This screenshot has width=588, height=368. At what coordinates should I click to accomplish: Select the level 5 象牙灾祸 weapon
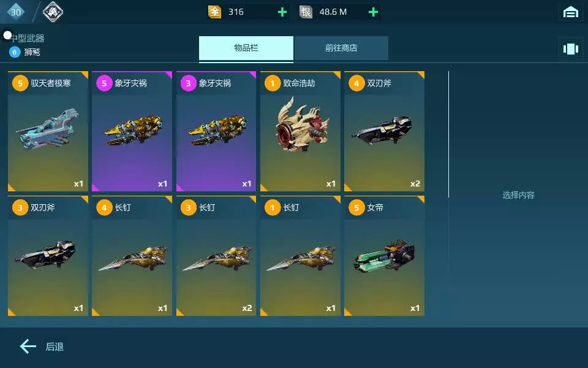pyautogui.click(x=132, y=131)
